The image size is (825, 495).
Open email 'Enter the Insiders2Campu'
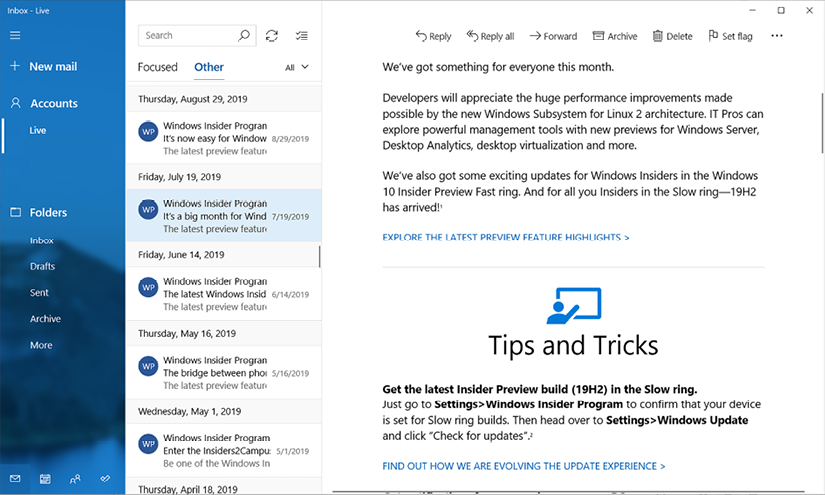(x=224, y=451)
